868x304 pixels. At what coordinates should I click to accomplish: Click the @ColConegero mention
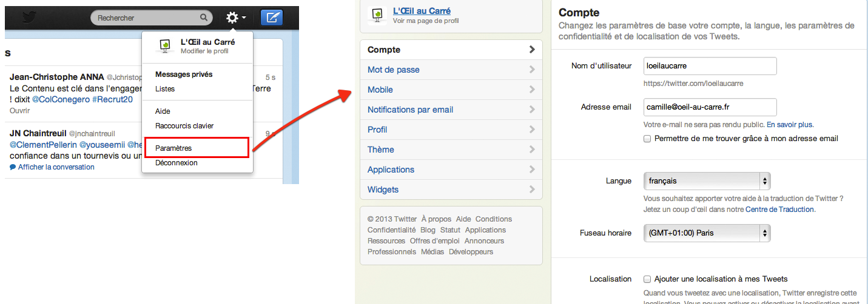pyautogui.click(x=61, y=99)
